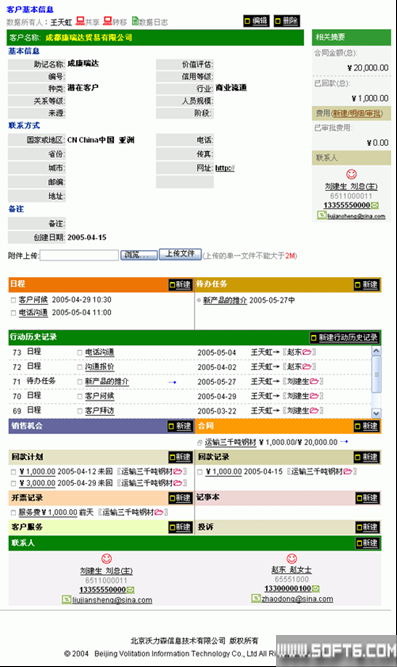Tick checkbox for ¥3,000.00 repayment plan
The image size is (397, 667).
click(13, 483)
